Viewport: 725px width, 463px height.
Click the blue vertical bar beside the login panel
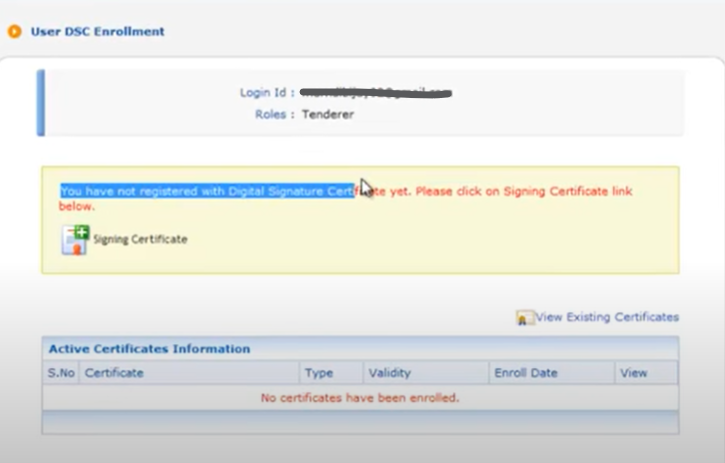click(41, 103)
